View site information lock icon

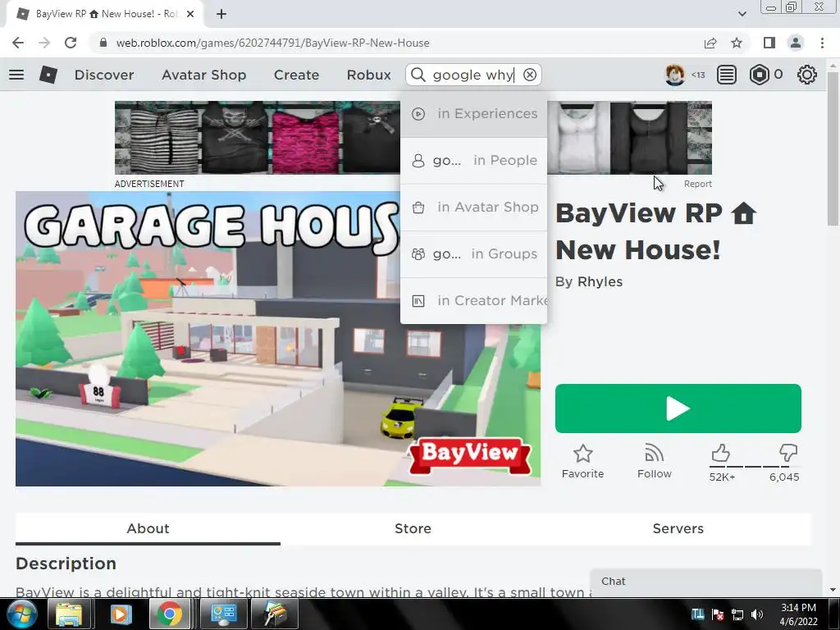coord(103,43)
